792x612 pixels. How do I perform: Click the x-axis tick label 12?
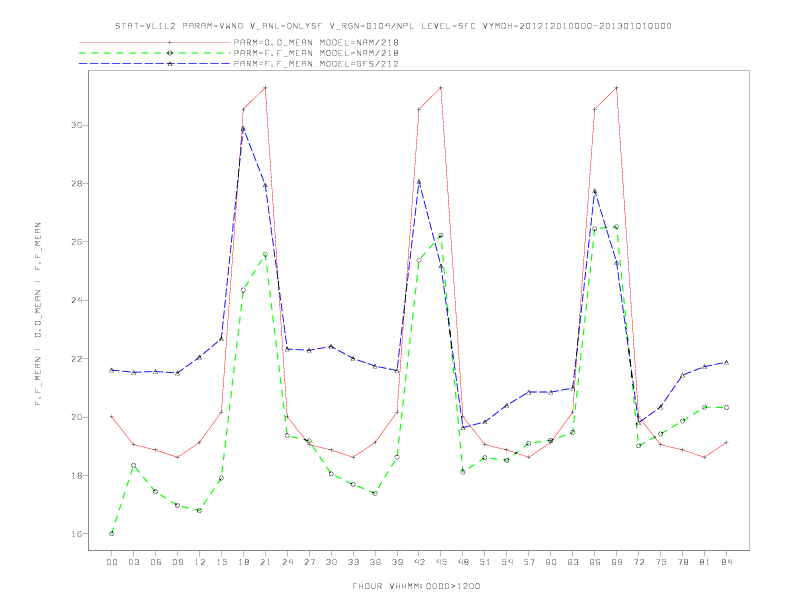coord(200,562)
